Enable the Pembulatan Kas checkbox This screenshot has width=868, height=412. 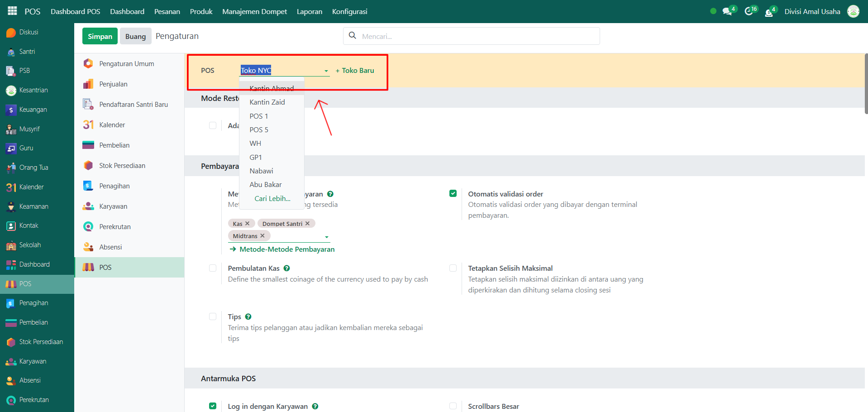pos(213,268)
